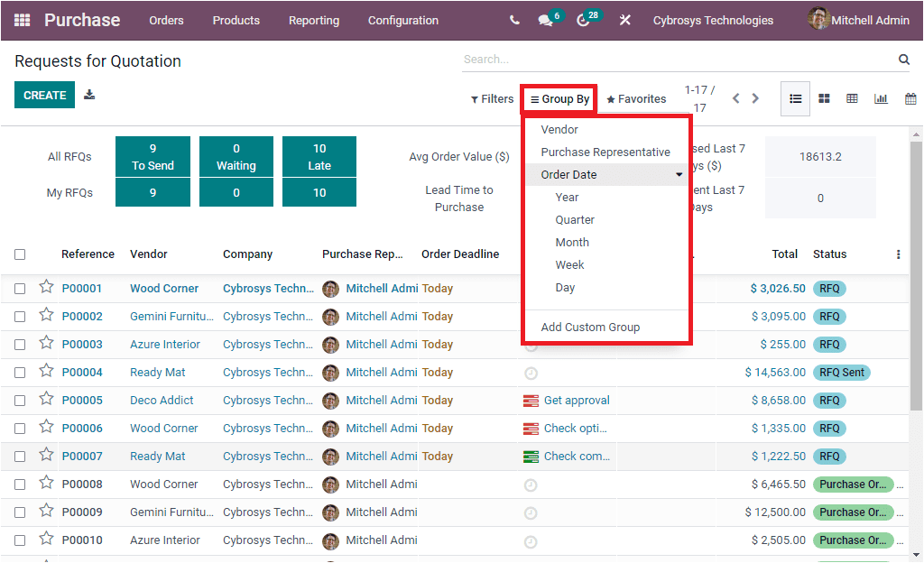Viewport: 924px width, 563px height.
Task: Open the chat messages with 6 notifications
Action: 545,19
